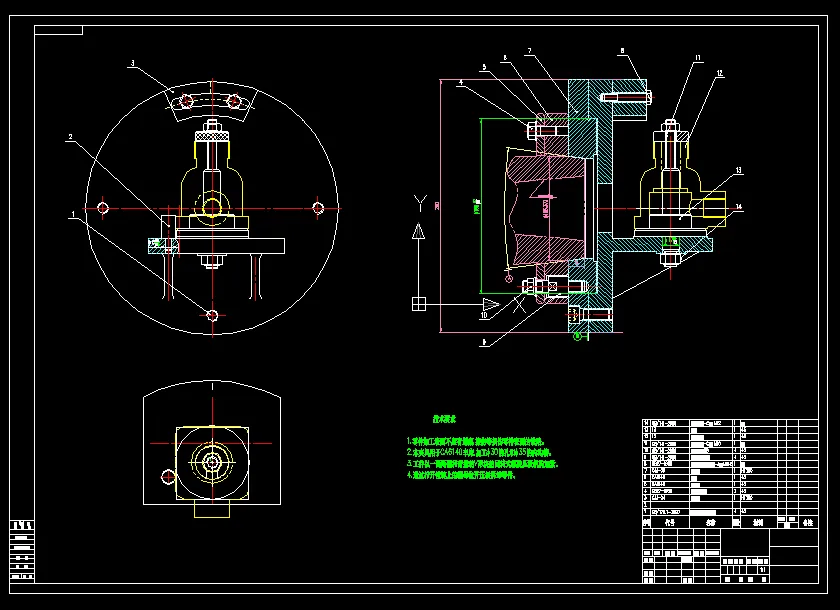Select technical requirement note line 4

click(x=461, y=475)
